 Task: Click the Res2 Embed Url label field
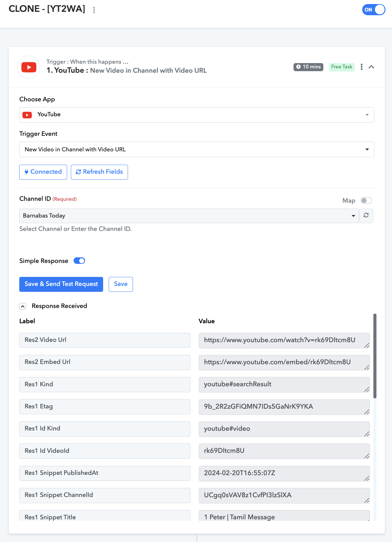coord(105,362)
